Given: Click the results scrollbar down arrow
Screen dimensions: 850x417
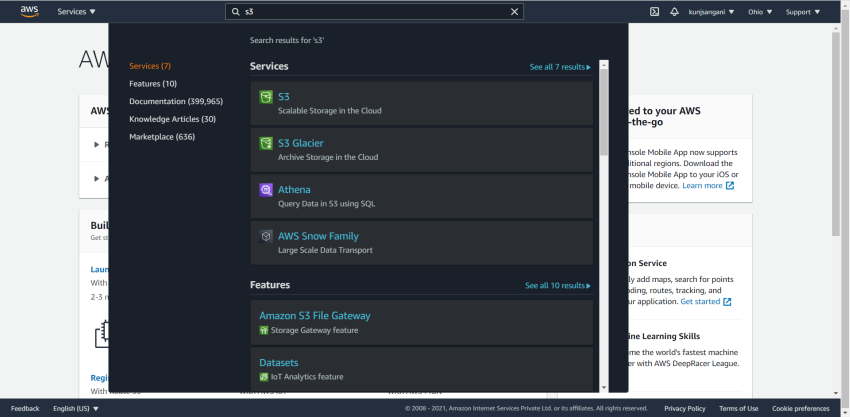Looking at the screenshot, I should click(604, 387).
